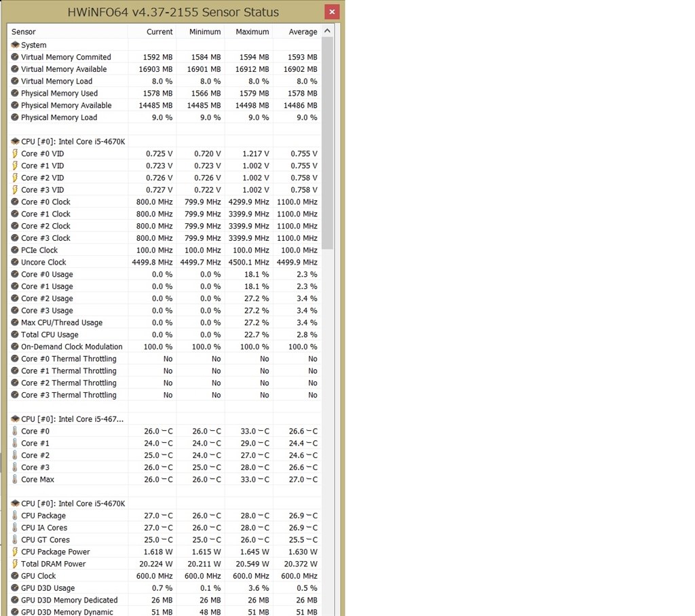Select the Core #0 Usage row
695x616 pixels.
coord(164,274)
